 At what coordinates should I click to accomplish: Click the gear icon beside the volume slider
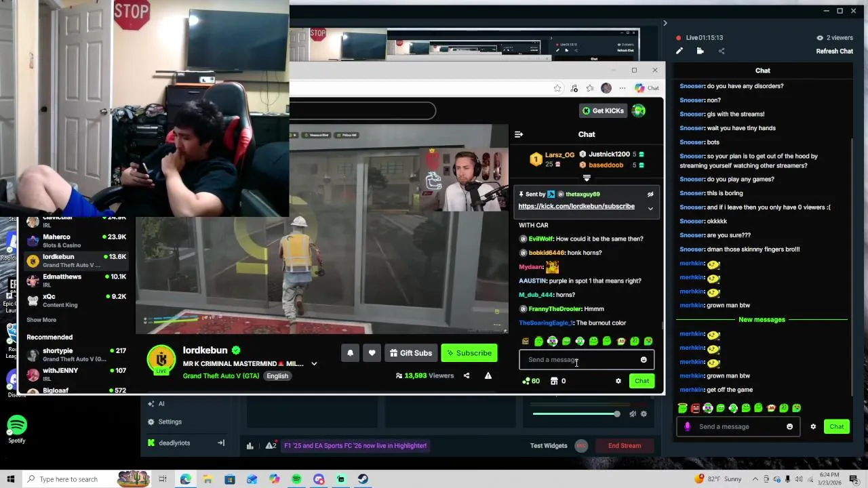[644, 414]
